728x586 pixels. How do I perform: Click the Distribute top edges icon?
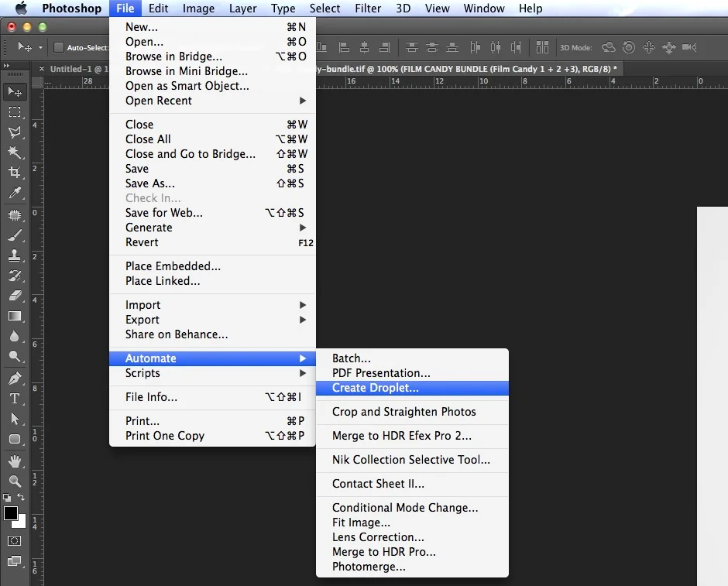tap(412, 47)
